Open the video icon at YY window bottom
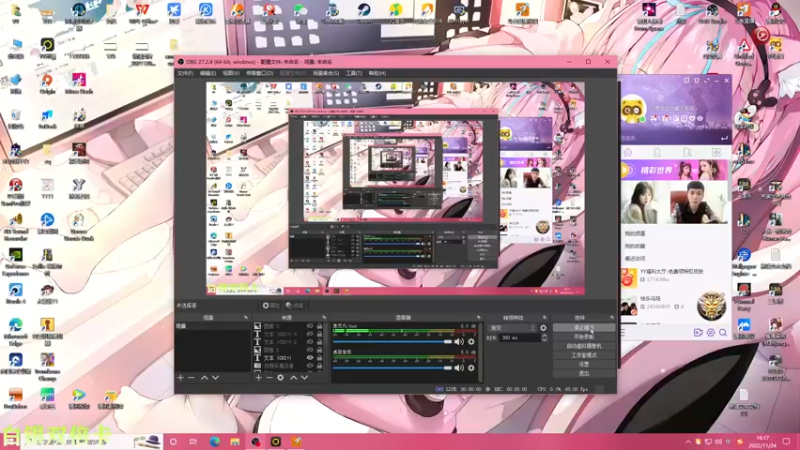The width and height of the screenshot is (800, 450). point(698,333)
